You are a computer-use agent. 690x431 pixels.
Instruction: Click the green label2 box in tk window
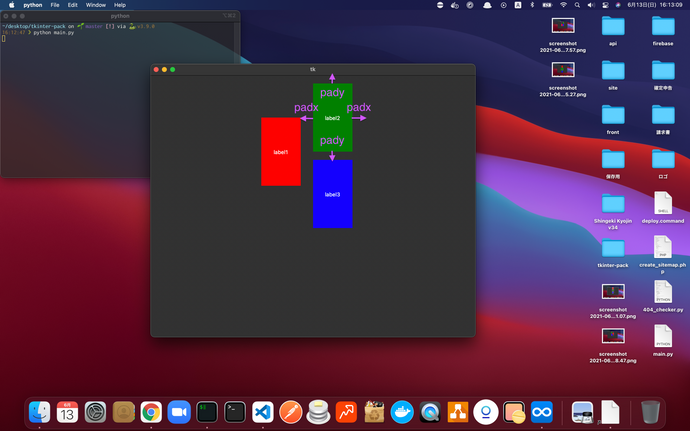(332, 118)
